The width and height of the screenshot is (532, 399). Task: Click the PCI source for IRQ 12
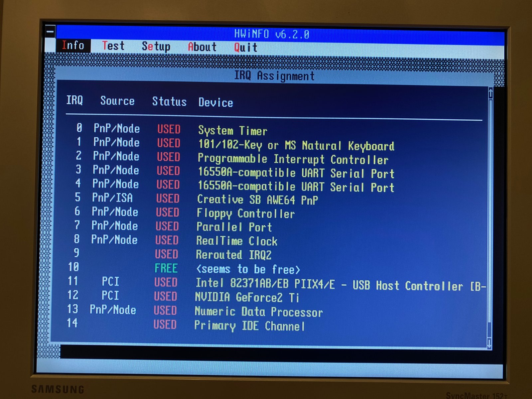(110, 296)
